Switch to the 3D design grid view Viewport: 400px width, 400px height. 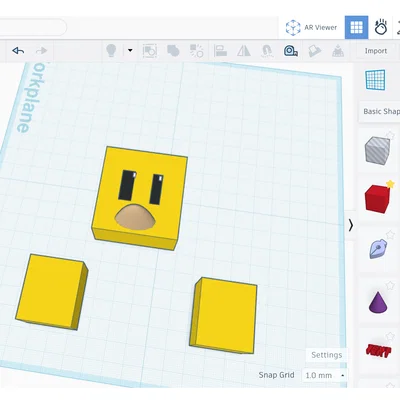[356, 27]
